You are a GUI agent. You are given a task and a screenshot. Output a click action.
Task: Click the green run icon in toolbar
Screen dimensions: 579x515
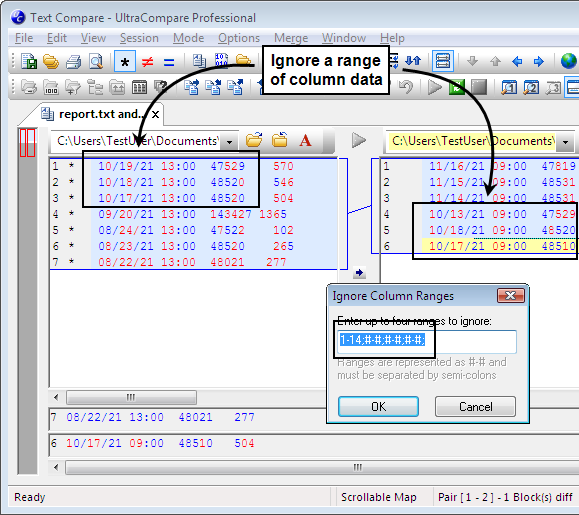(457, 87)
